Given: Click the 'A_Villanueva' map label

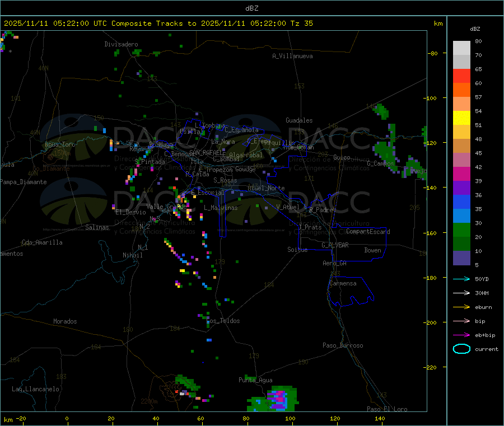Looking at the screenshot, I should (292, 56).
